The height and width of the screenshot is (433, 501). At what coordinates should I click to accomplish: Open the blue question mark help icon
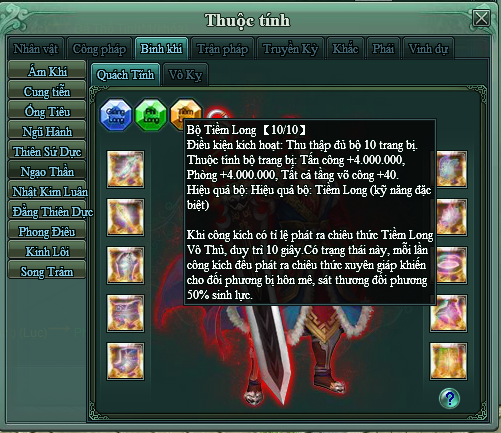(449, 398)
